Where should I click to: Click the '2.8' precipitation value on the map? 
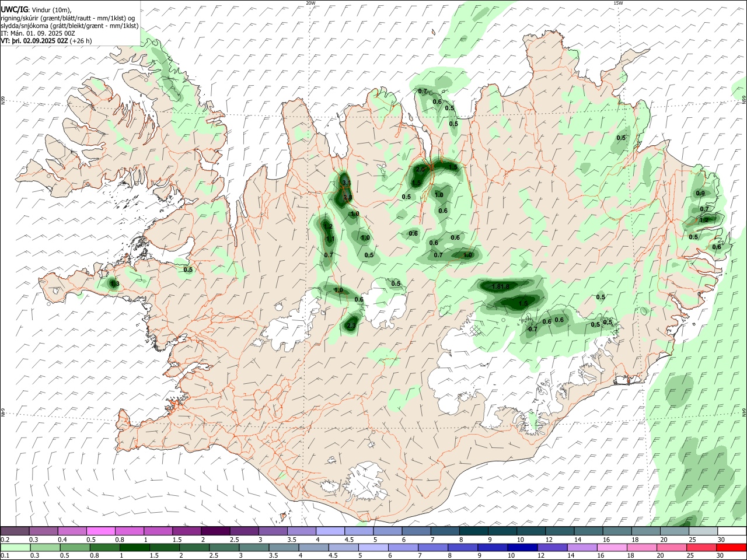pos(348,198)
